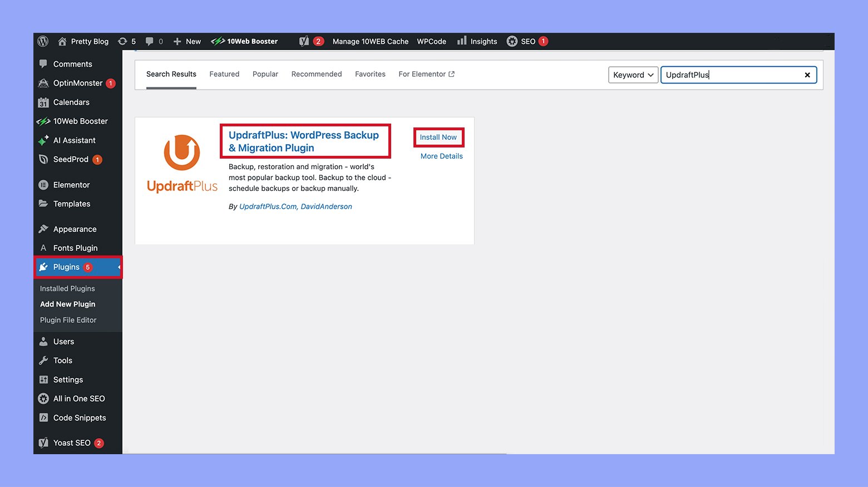Open Elementor from its sidebar icon

[43, 184]
